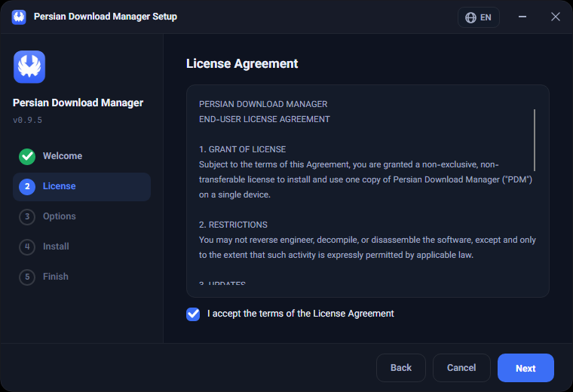Click the Cancel button
This screenshot has height=392, width=573.
click(461, 368)
